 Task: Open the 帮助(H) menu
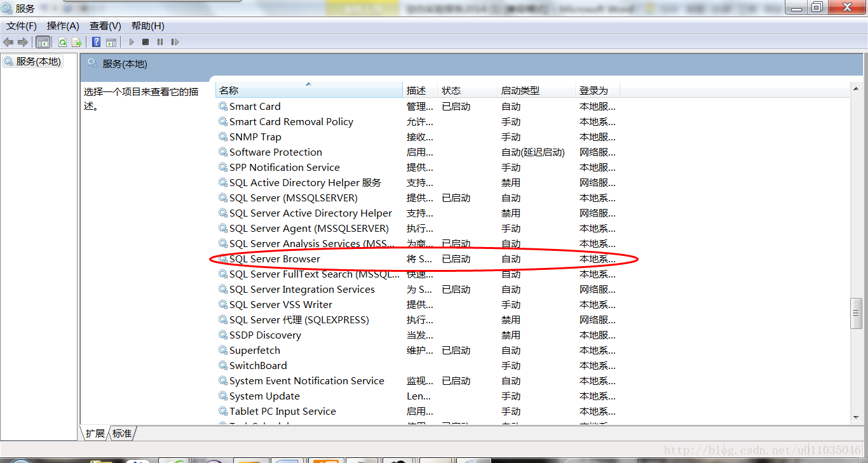tap(148, 26)
